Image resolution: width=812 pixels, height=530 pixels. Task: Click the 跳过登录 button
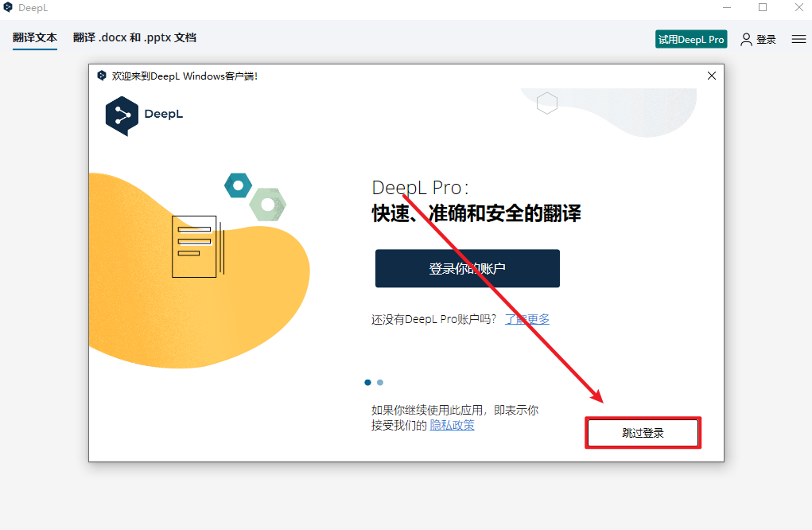click(643, 433)
